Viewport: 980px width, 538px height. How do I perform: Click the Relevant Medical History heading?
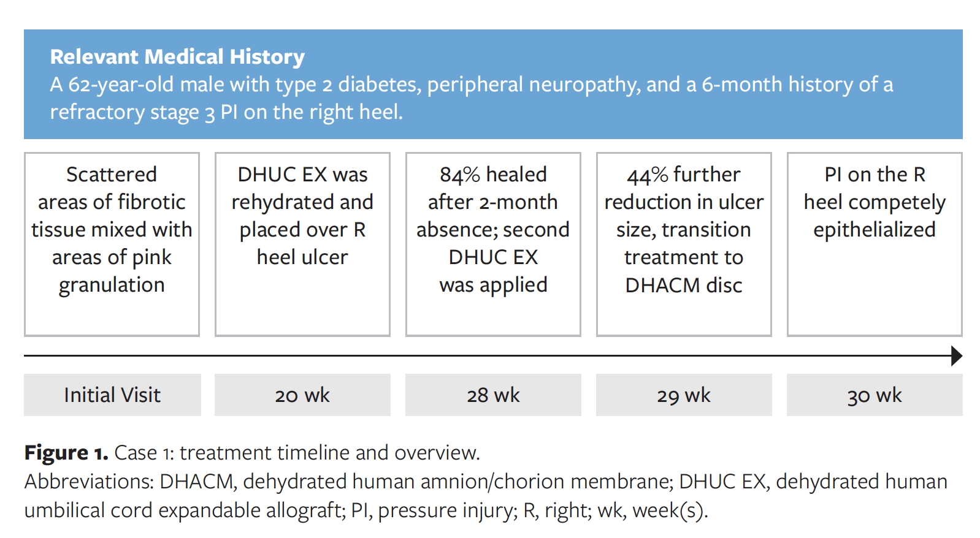tap(177, 57)
